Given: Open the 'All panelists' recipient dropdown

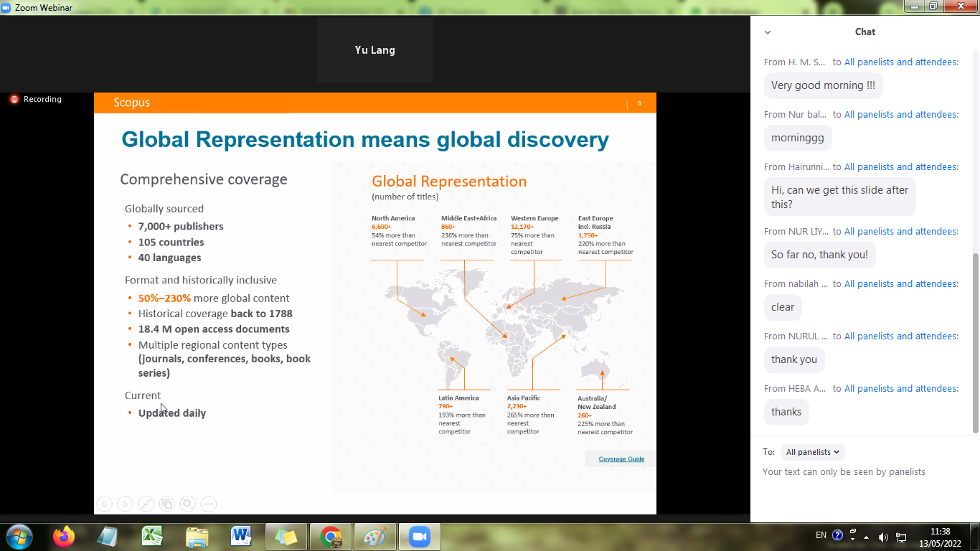Looking at the screenshot, I should click(813, 452).
